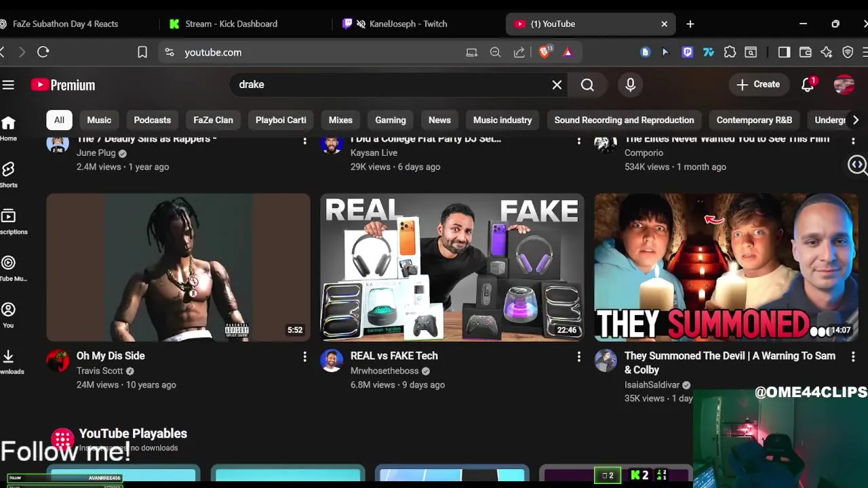Select the Mixes filter chip
The height and width of the screenshot is (488, 868).
tap(340, 120)
